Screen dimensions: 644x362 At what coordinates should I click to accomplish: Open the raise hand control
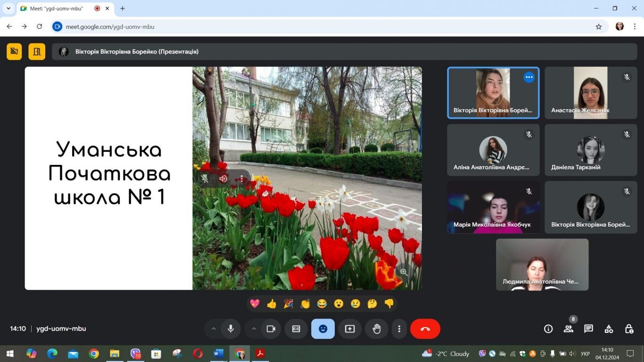(x=376, y=329)
